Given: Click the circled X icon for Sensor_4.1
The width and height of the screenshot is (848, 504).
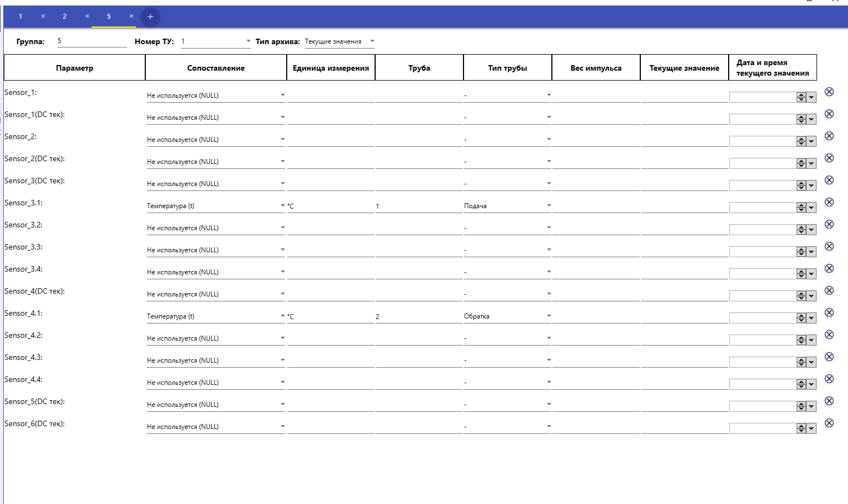Looking at the screenshot, I should pos(829,312).
